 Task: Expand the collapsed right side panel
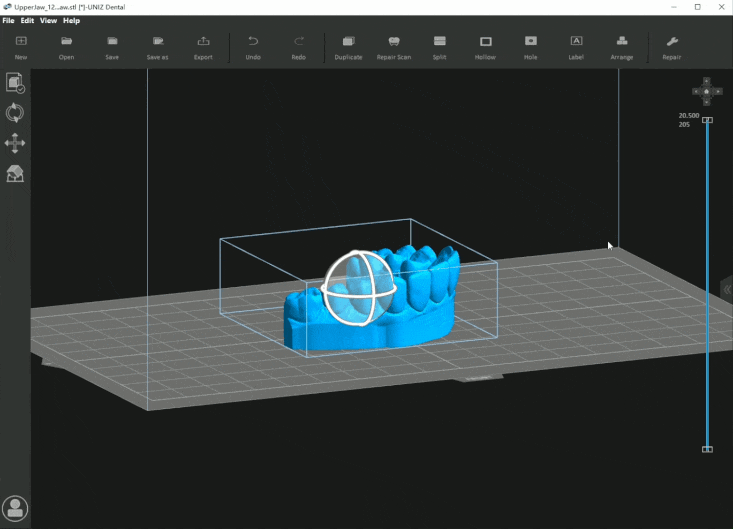coord(727,288)
